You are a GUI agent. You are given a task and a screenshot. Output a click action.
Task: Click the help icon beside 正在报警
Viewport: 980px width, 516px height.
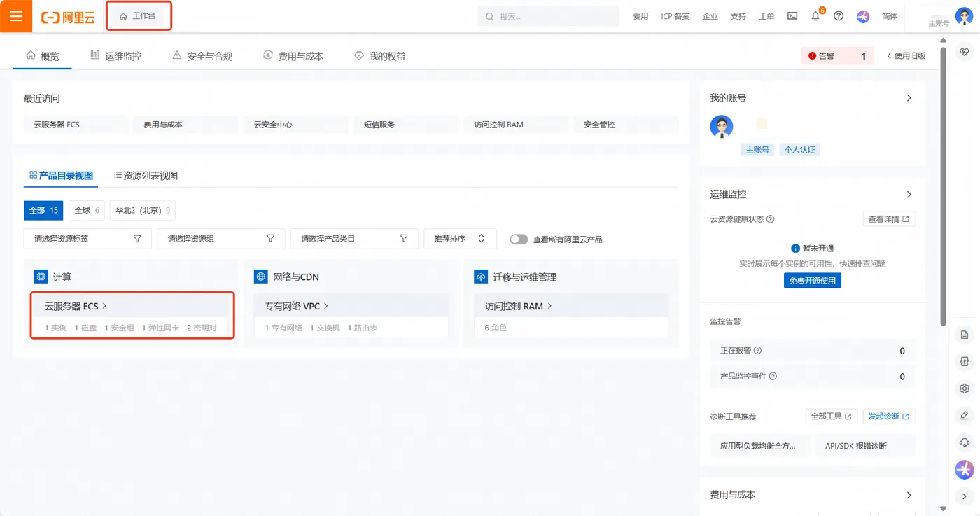coord(757,351)
